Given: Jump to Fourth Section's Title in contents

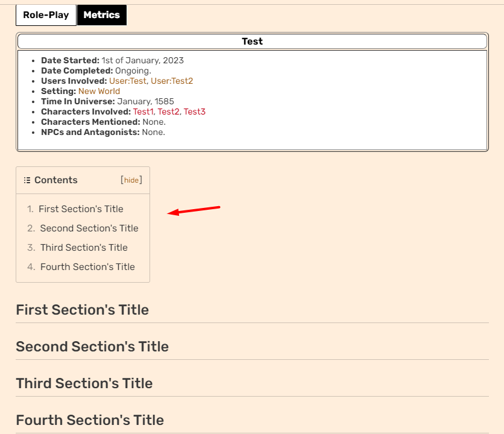Looking at the screenshot, I should click(x=87, y=267).
